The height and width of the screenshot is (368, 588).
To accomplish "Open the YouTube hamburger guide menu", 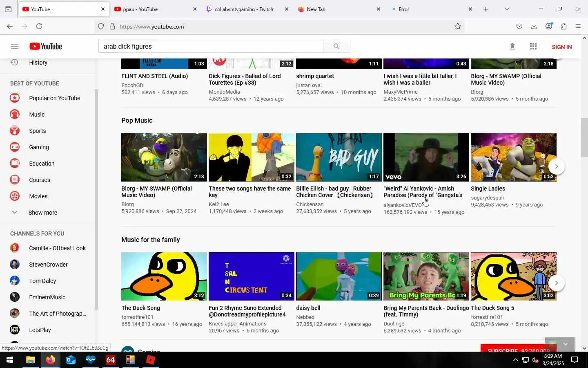I will tap(15, 46).
